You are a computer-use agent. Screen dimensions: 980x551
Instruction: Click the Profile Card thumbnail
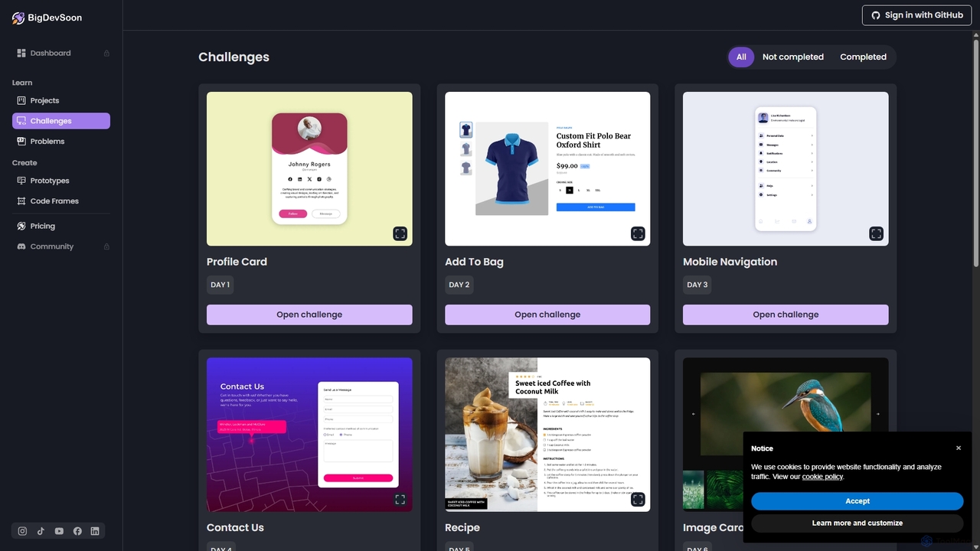tap(309, 169)
